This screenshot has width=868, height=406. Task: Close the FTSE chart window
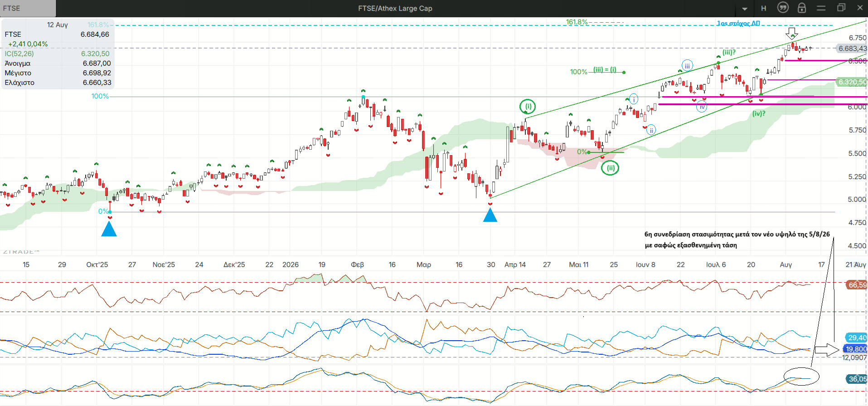(x=860, y=8)
